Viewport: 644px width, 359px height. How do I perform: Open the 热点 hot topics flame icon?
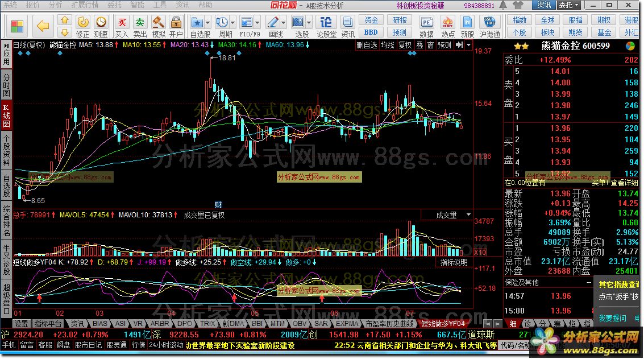[448, 26]
